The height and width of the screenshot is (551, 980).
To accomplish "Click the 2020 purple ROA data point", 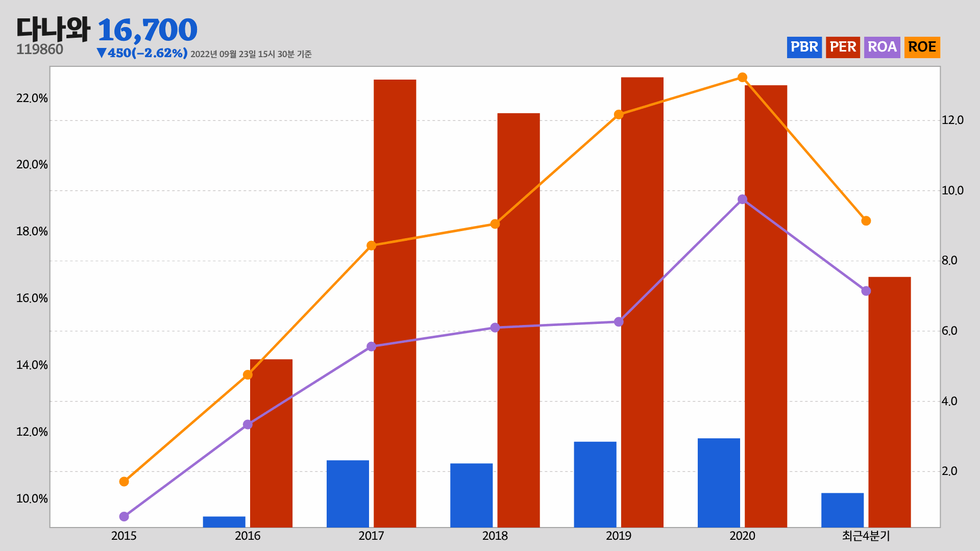I will pyautogui.click(x=743, y=199).
